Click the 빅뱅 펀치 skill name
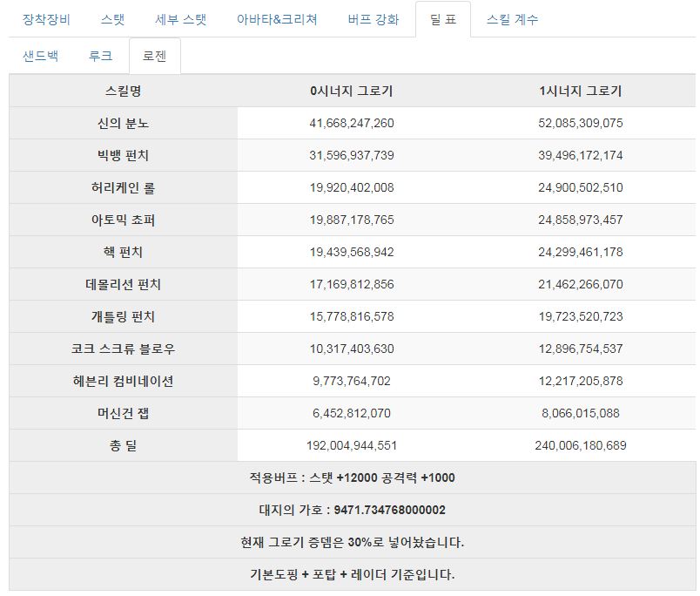Screen dimensions: 700x596 pos(124,155)
